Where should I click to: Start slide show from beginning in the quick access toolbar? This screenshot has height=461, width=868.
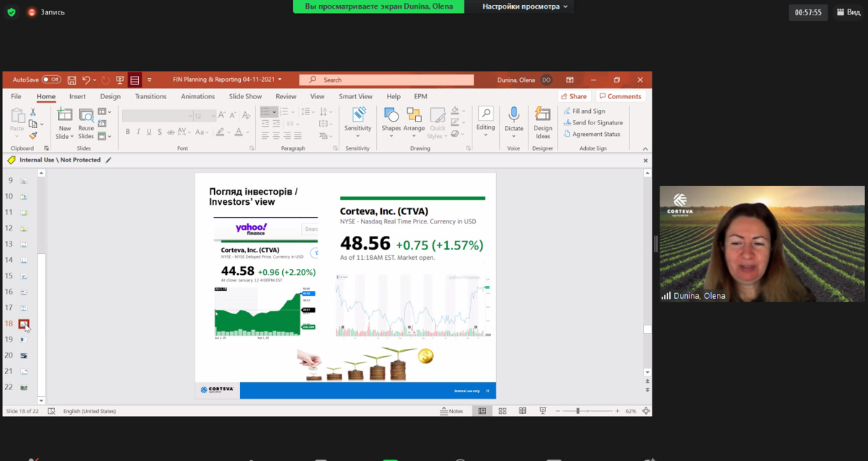(x=120, y=80)
